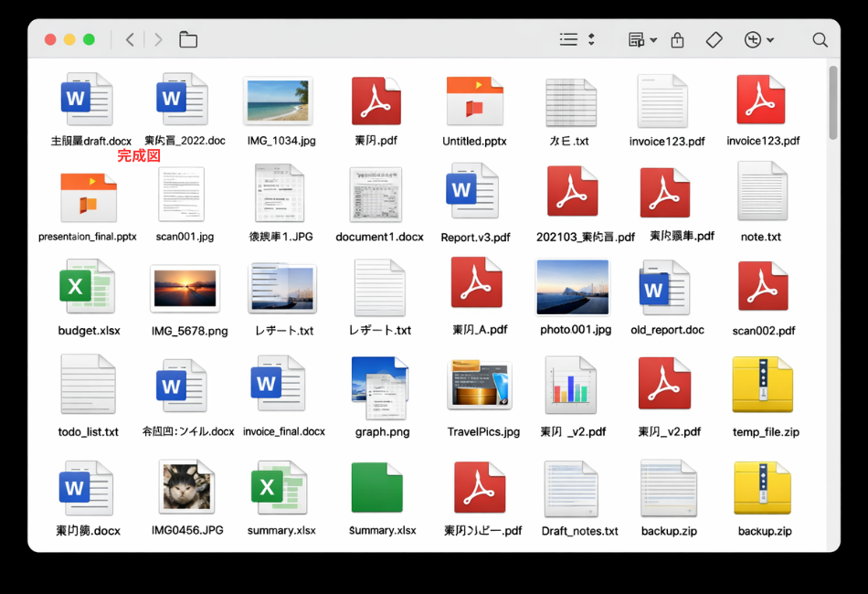Click the Tags icon in the toolbar

(714, 39)
